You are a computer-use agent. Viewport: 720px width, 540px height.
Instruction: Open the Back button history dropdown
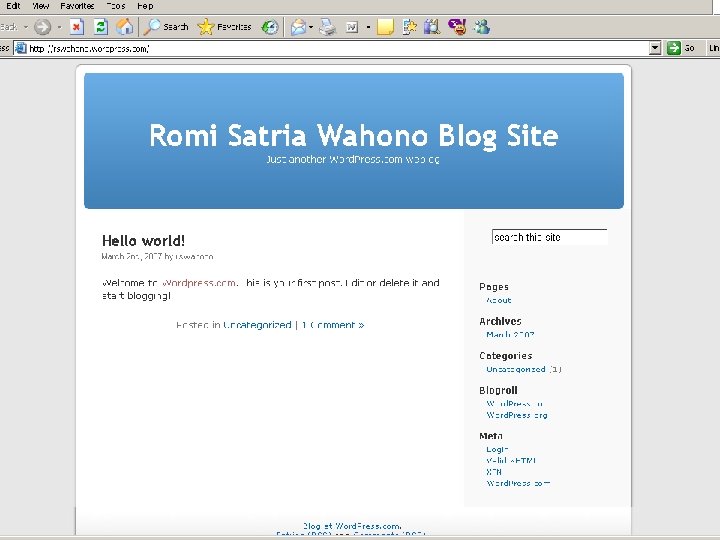(x=26, y=27)
